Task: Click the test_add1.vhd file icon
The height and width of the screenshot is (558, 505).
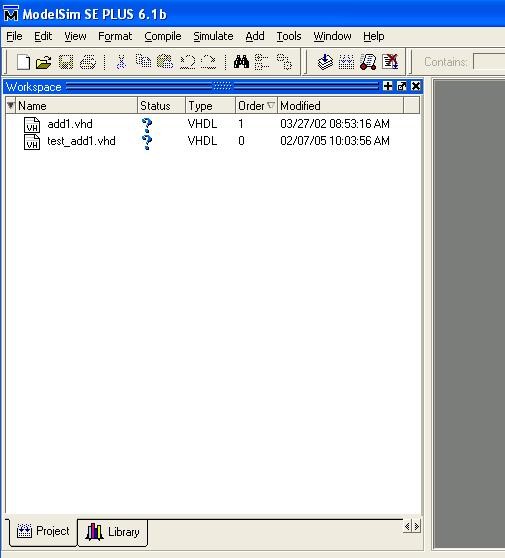Action: point(32,142)
